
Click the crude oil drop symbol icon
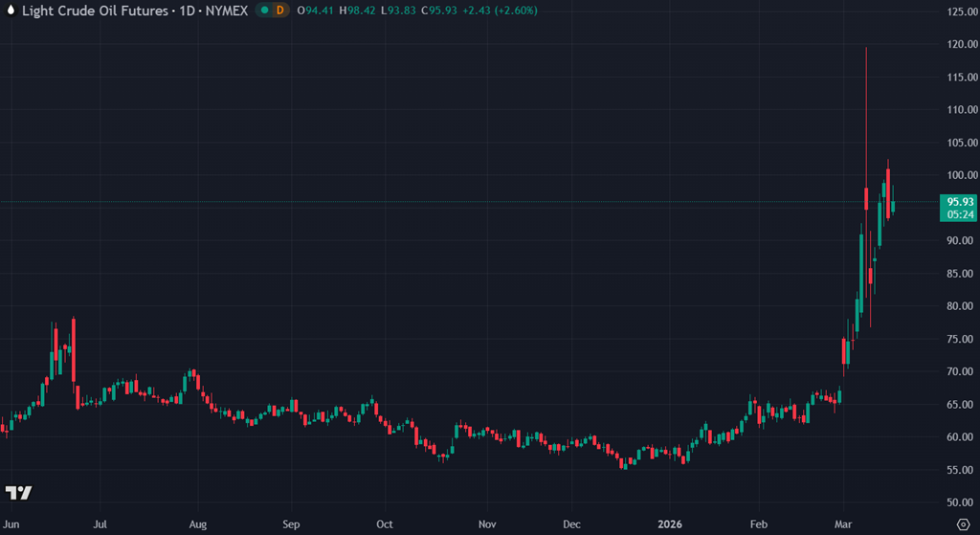coord(11,11)
